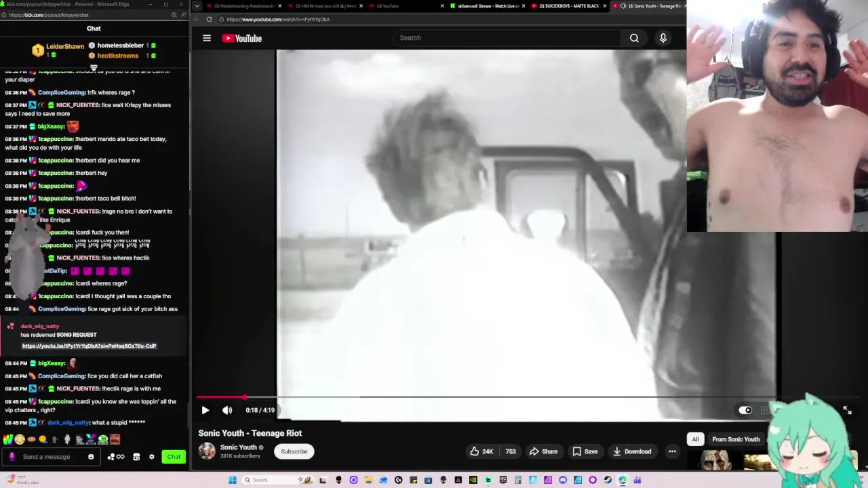
Task: Insert the rainbow W emote
Action: [x=7, y=440]
